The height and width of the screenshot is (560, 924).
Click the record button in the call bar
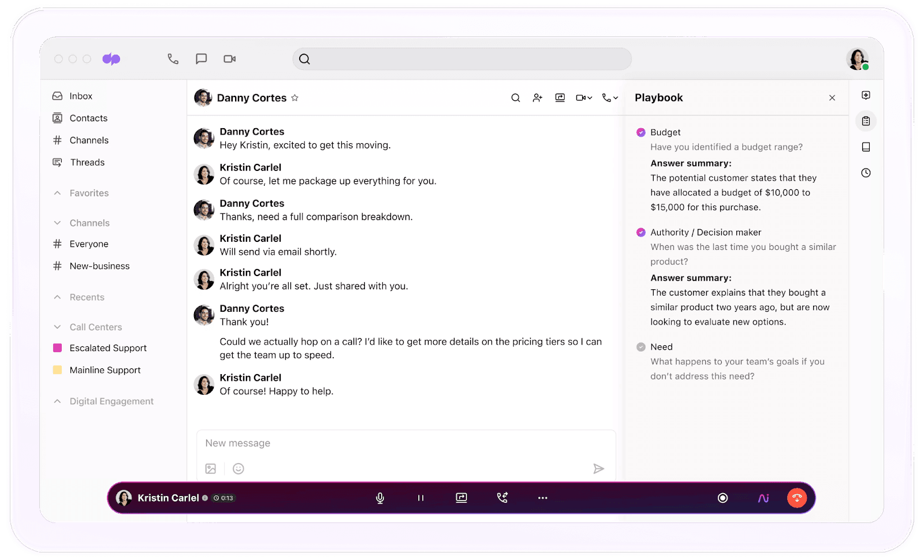coord(722,497)
